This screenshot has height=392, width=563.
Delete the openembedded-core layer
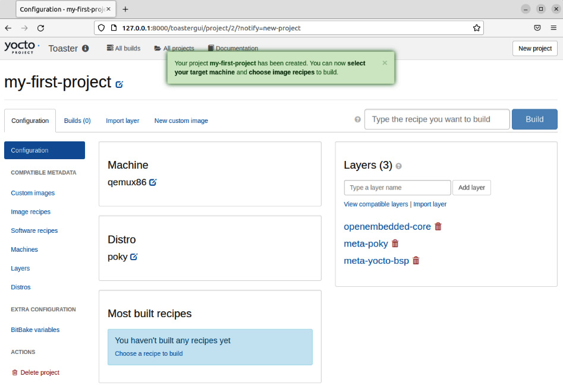[x=438, y=226]
